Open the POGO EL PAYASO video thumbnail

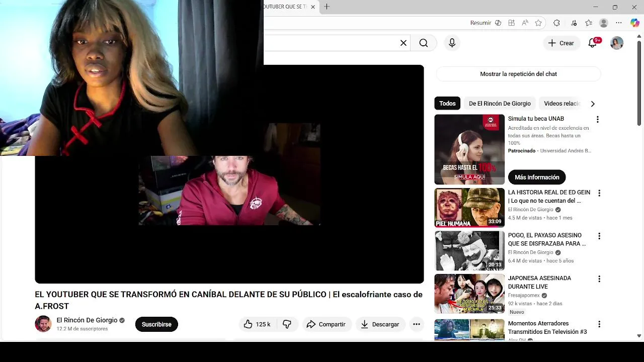(469, 251)
